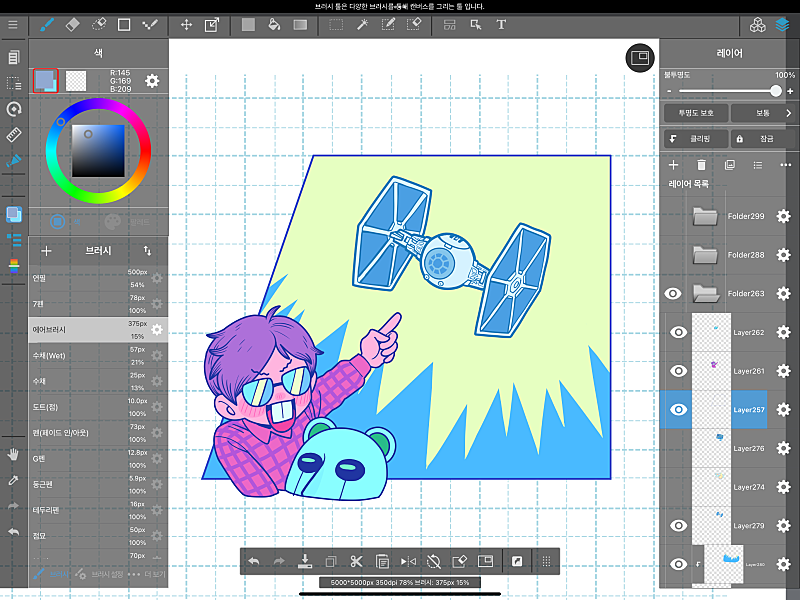Open the hamburger main menu

[x=13, y=24]
